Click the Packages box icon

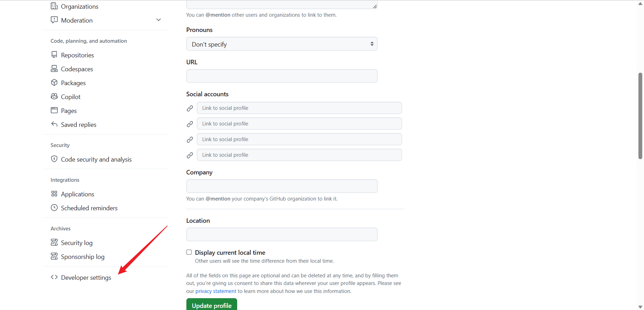[x=54, y=83]
